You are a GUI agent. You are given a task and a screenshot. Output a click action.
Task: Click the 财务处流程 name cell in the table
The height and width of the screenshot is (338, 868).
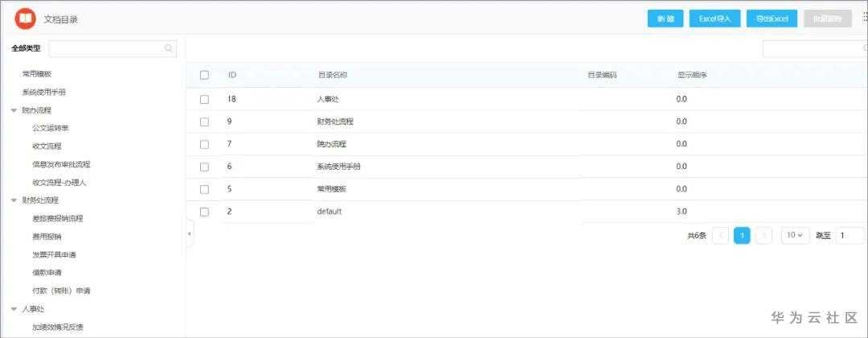pyautogui.click(x=335, y=122)
